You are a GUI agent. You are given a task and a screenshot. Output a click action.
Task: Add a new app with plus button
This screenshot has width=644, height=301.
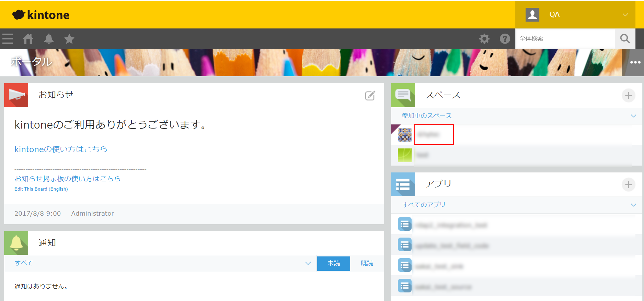click(x=628, y=184)
